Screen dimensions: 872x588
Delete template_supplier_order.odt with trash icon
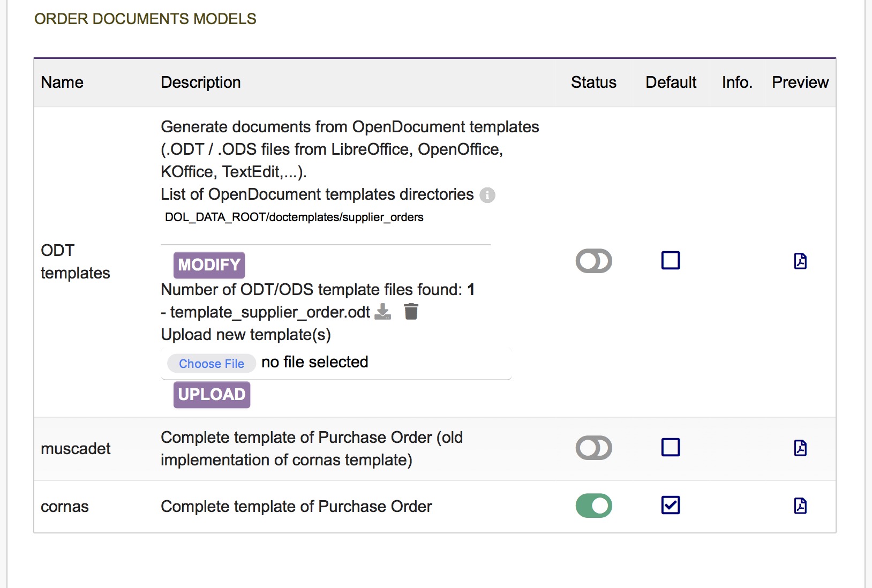point(411,312)
